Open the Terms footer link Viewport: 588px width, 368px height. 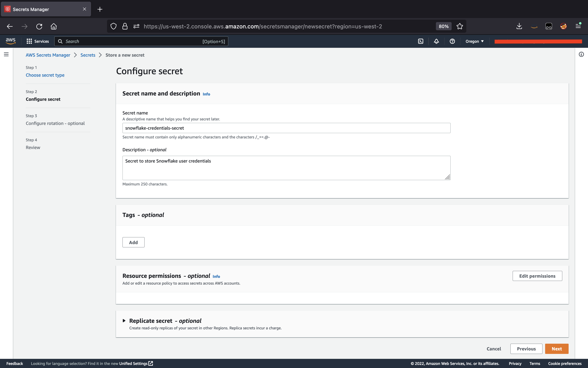point(535,363)
